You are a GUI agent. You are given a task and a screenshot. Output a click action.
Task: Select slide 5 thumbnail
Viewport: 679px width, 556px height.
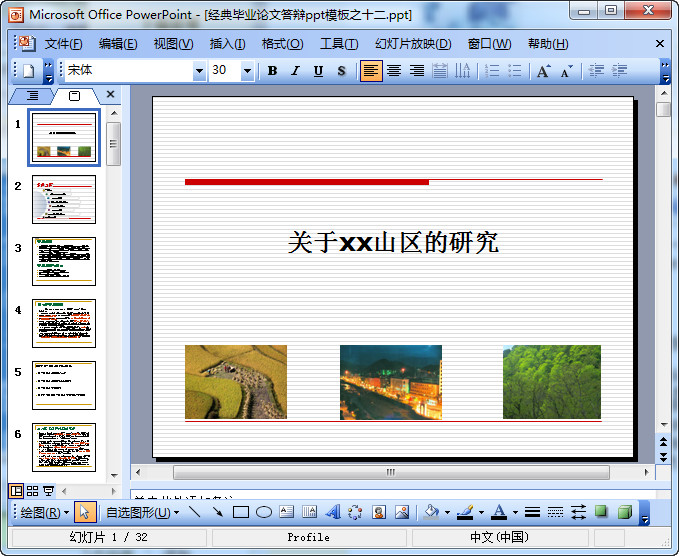coord(64,385)
